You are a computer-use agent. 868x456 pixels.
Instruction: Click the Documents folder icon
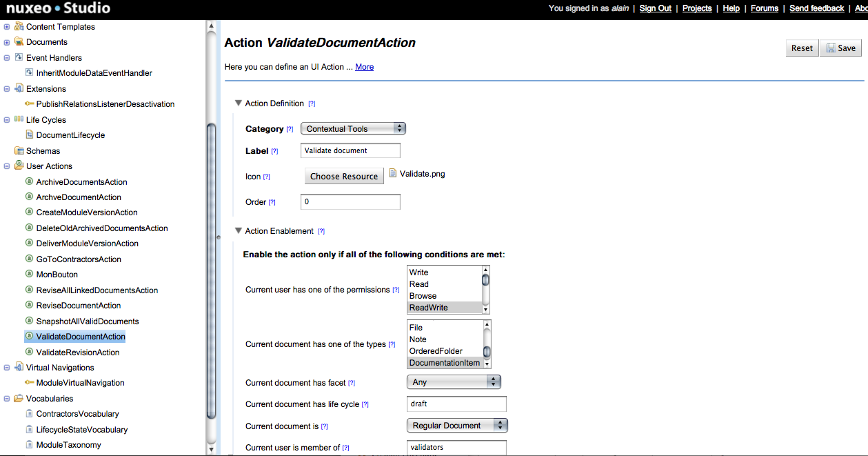coord(19,41)
